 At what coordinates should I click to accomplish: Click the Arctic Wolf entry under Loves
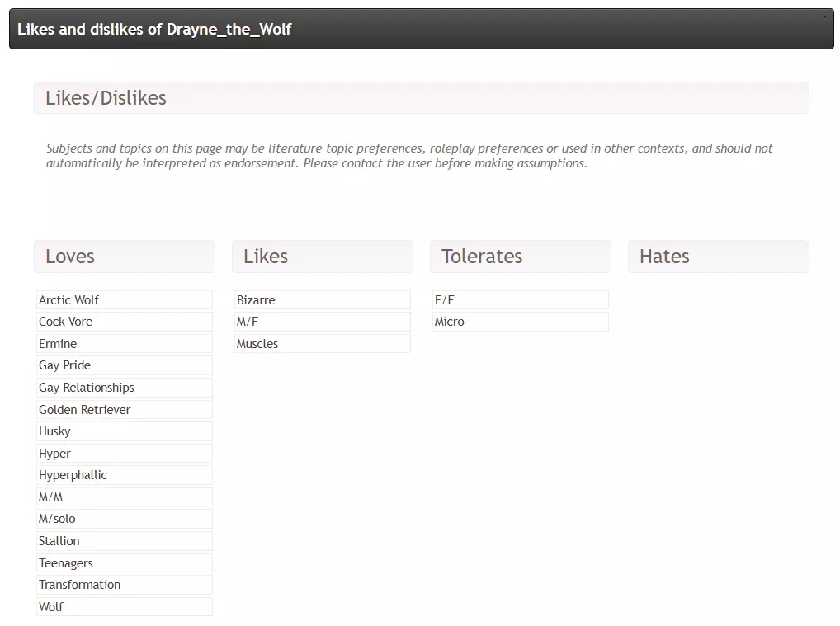[x=125, y=300]
